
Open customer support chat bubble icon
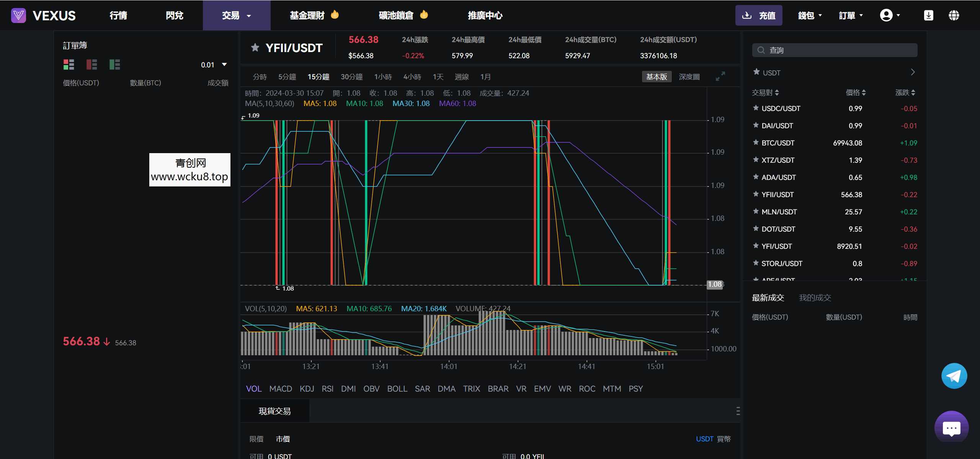951,427
